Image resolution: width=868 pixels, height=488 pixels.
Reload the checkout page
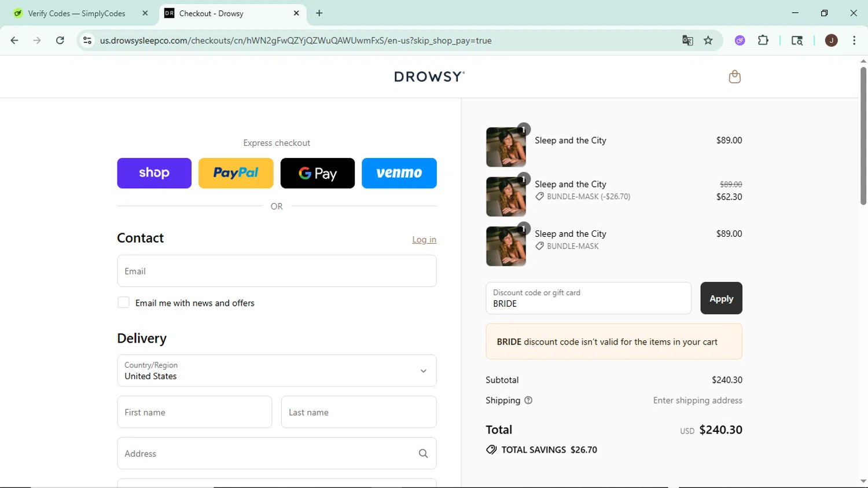(60, 41)
